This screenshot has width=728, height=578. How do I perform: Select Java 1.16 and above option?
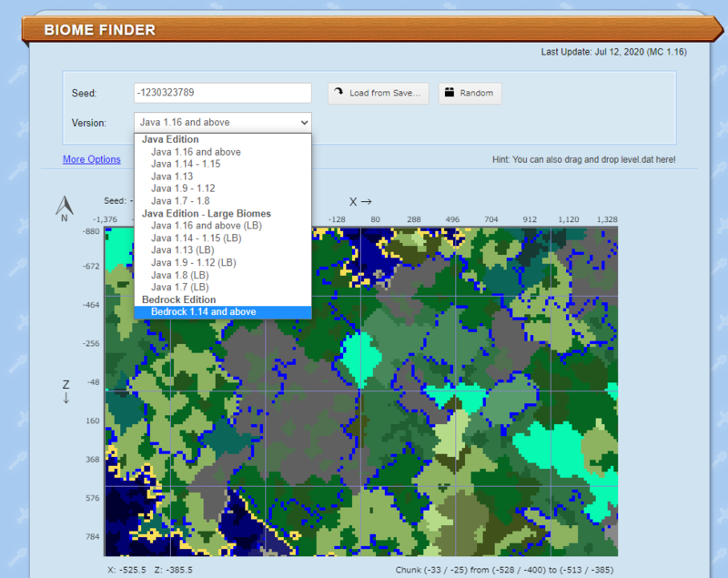pyautogui.click(x=223, y=152)
